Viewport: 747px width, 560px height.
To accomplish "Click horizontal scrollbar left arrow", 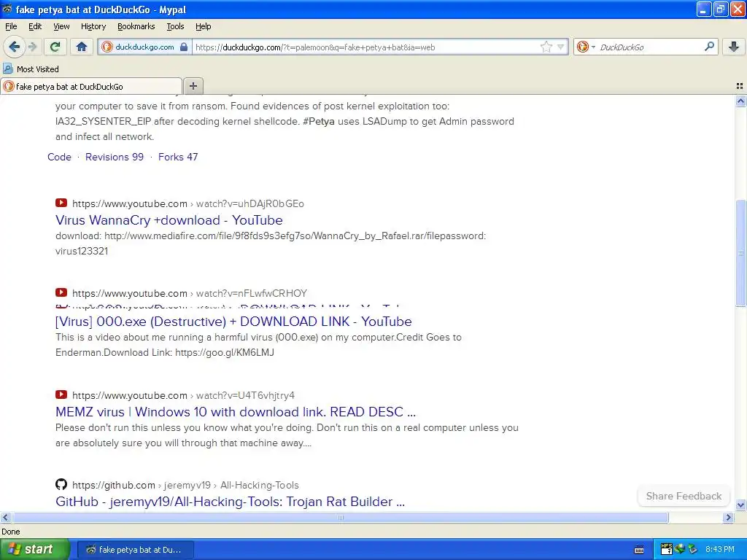I will [x=5, y=517].
